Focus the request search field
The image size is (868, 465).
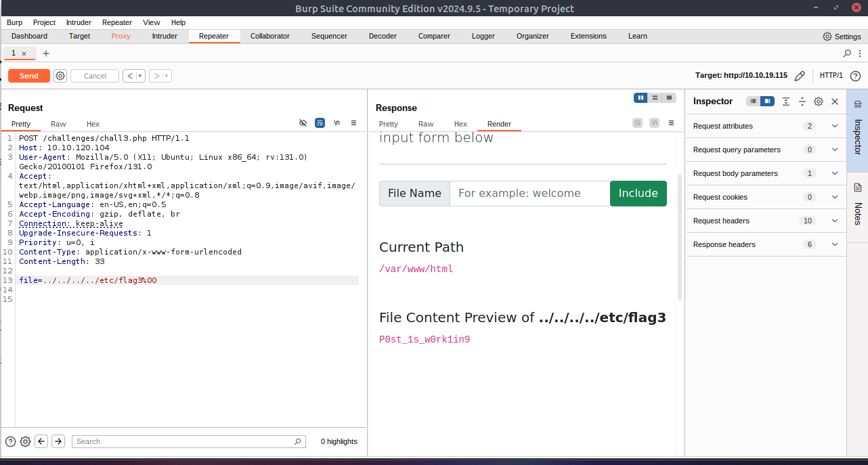188,441
